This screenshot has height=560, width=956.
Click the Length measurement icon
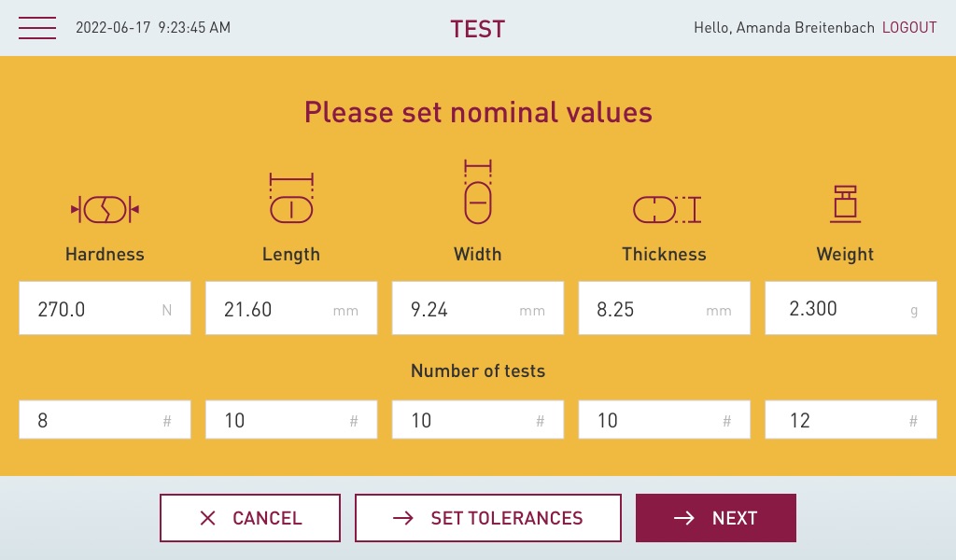291,198
